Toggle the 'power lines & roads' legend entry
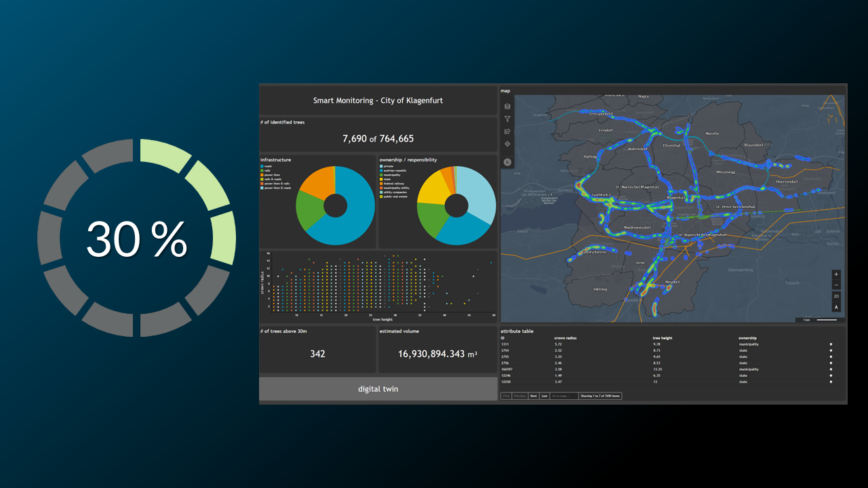Image resolution: width=868 pixels, height=488 pixels. (x=275, y=188)
